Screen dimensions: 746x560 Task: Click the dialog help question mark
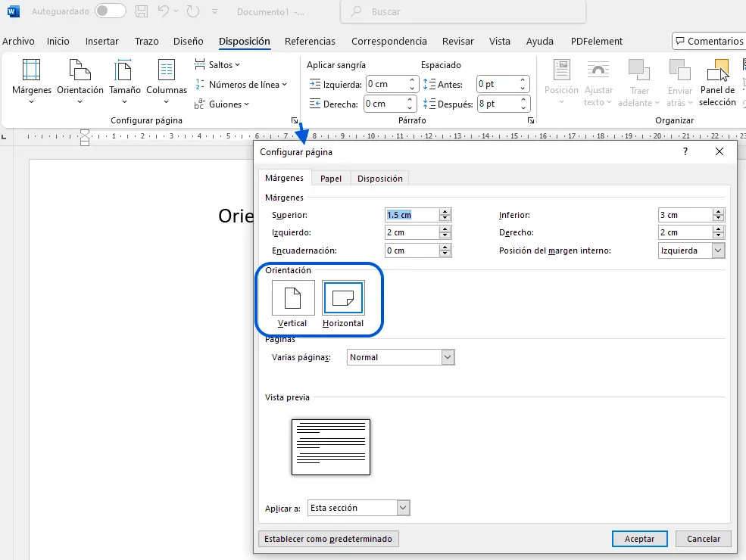pyautogui.click(x=685, y=151)
